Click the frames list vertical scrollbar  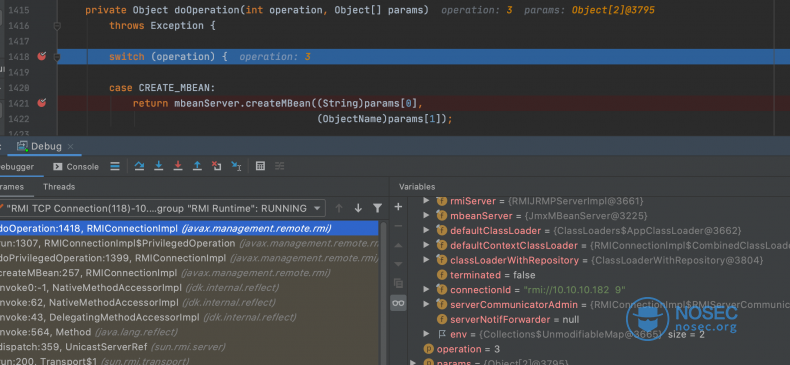tap(383, 292)
